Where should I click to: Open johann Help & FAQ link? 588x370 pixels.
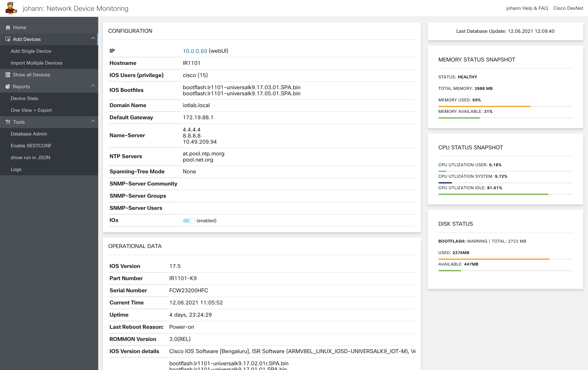(x=527, y=8)
